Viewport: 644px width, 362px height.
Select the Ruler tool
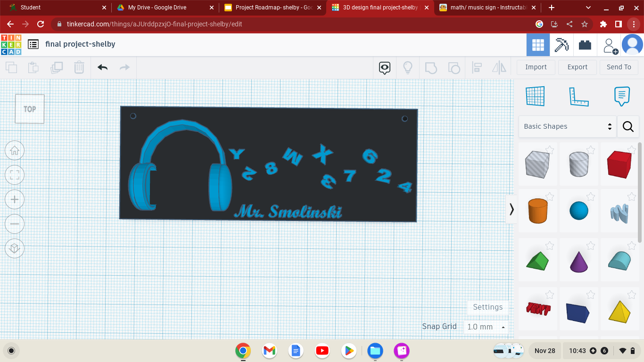coord(579,96)
